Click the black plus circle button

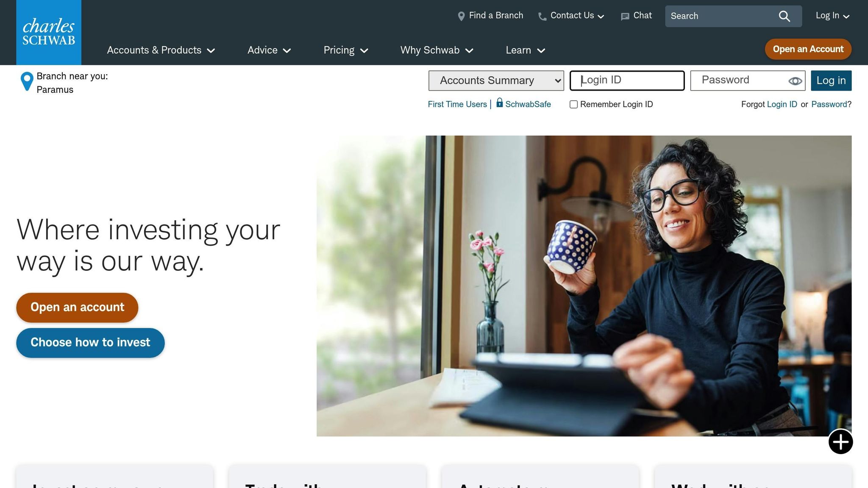coord(840,442)
